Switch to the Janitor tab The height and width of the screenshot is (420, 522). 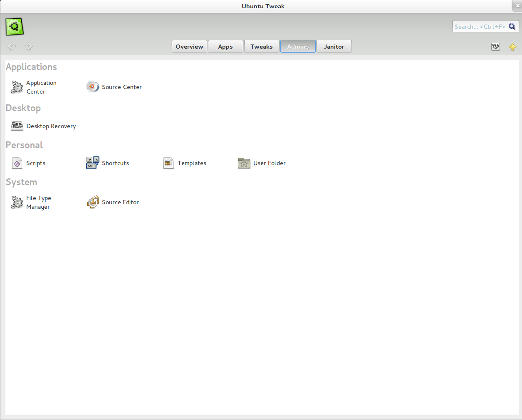334,47
